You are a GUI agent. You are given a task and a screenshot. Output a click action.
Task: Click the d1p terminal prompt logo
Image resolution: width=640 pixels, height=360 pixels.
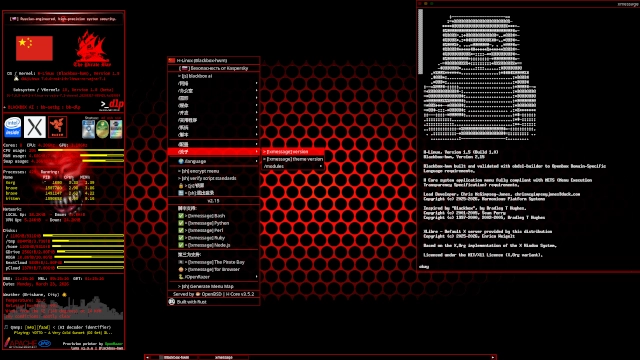click(x=111, y=105)
